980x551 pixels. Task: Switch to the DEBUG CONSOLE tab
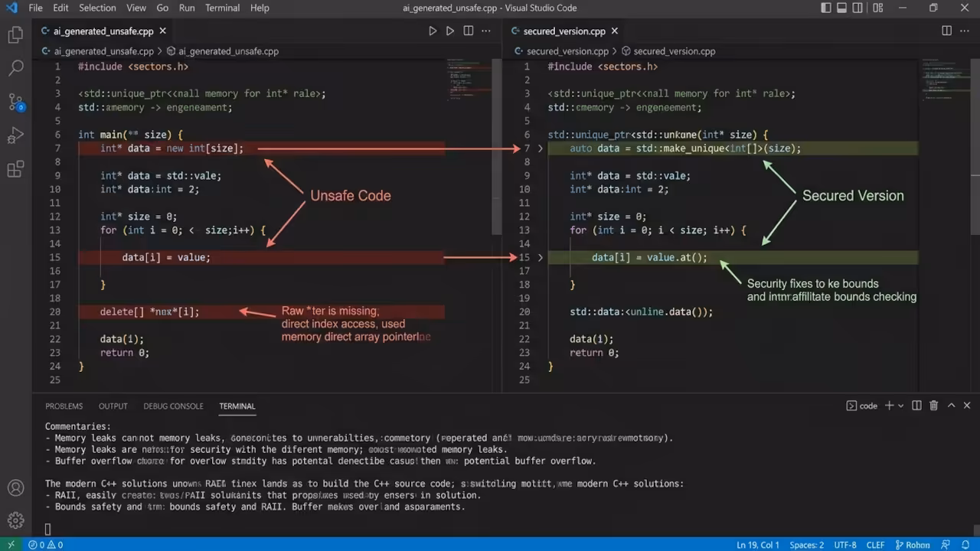[173, 406]
